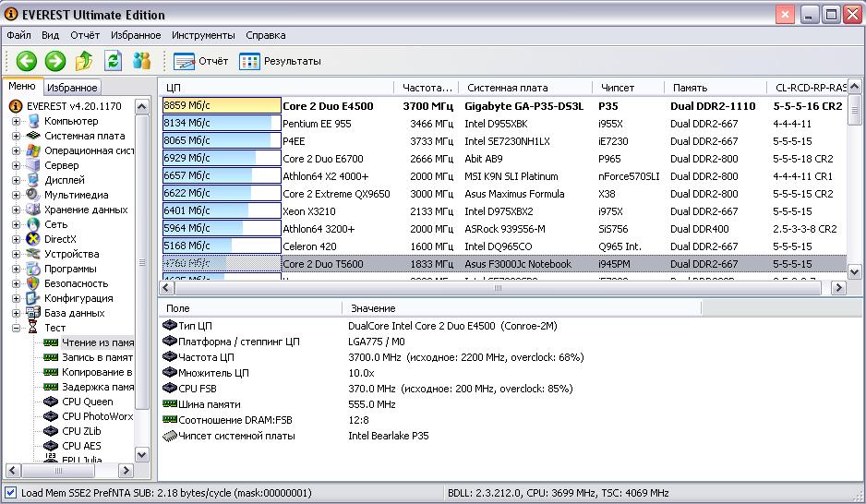Click the Отчёт report icon in the toolbar

pos(184,61)
